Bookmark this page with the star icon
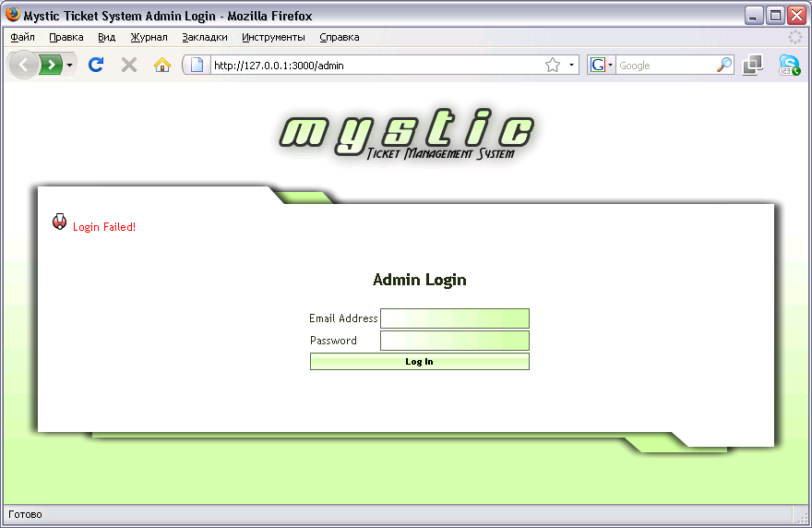The width and height of the screenshot is (812, 528). point(553,65)
